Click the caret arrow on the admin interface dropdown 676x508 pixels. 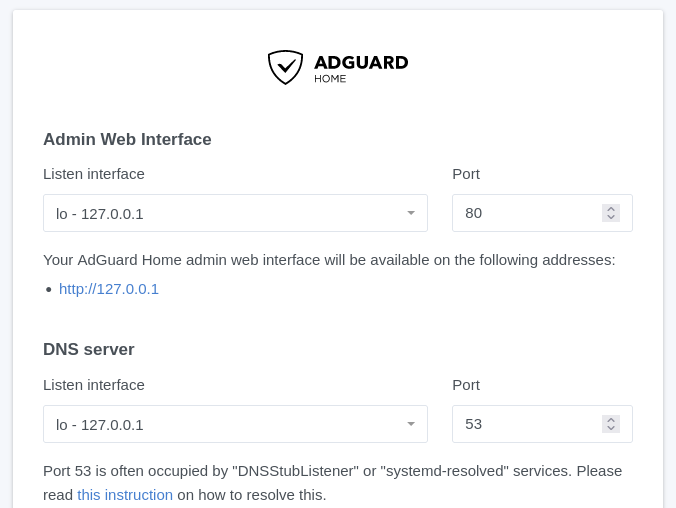[x=411, y=213]
